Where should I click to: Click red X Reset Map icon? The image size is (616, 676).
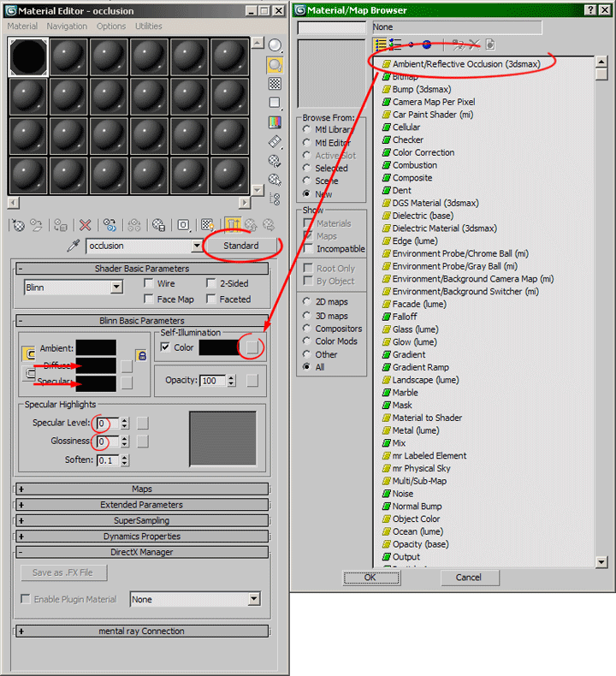(x=86, y=225)
